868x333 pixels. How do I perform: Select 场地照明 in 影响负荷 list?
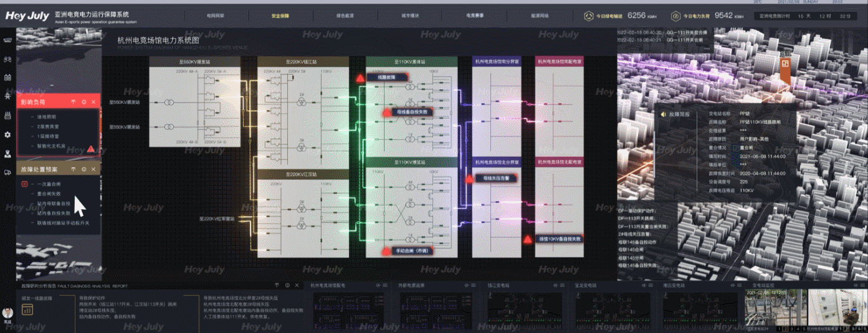point(45,116)
